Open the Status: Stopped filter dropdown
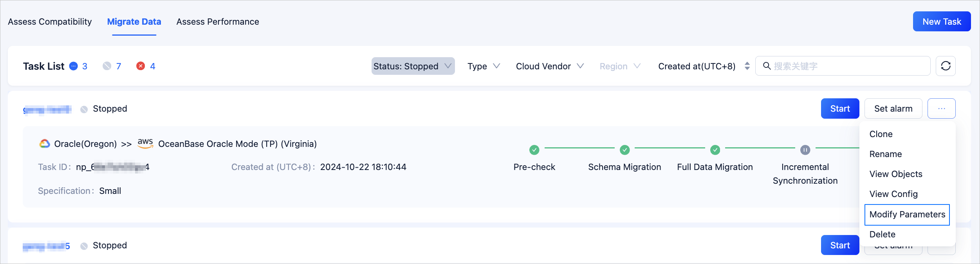Image resolution: width=980 pixels, height=264 pixels. 413,66
